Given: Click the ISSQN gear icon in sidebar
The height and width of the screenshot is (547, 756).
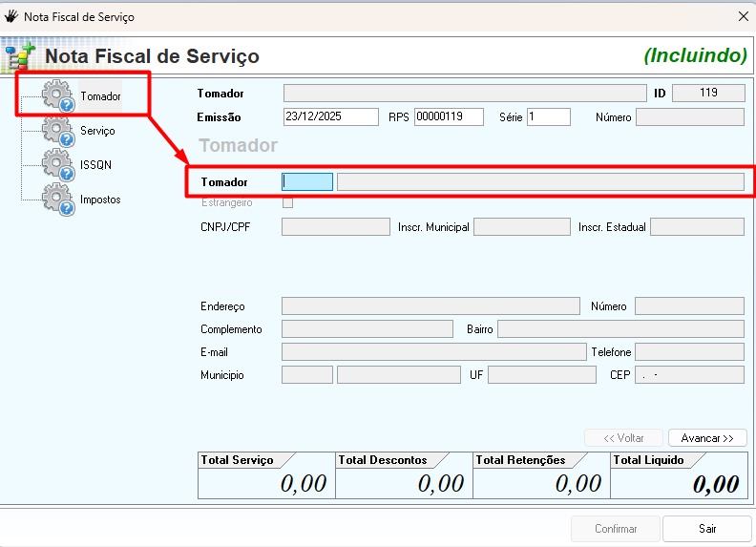Looking at the screenshot, I should 58,165.
